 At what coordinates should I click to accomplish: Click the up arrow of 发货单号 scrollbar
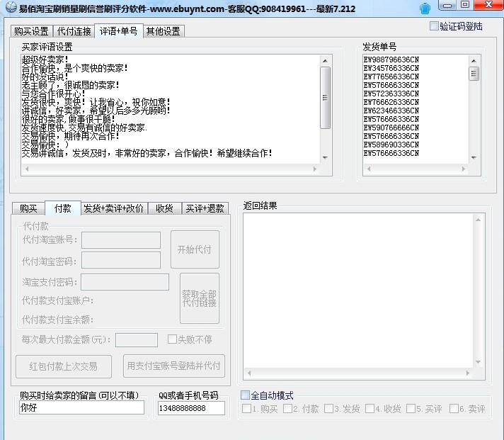[x=474, y=60]
